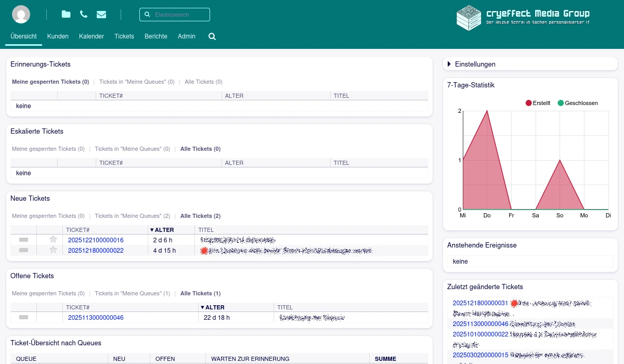Click the priority flag of ticket 2025122100000016

click(23, 240)
